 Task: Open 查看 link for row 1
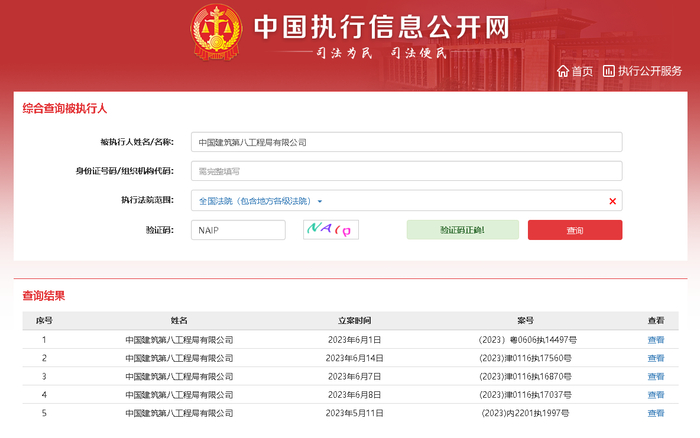pyautogui.click(x=656, y=340)
